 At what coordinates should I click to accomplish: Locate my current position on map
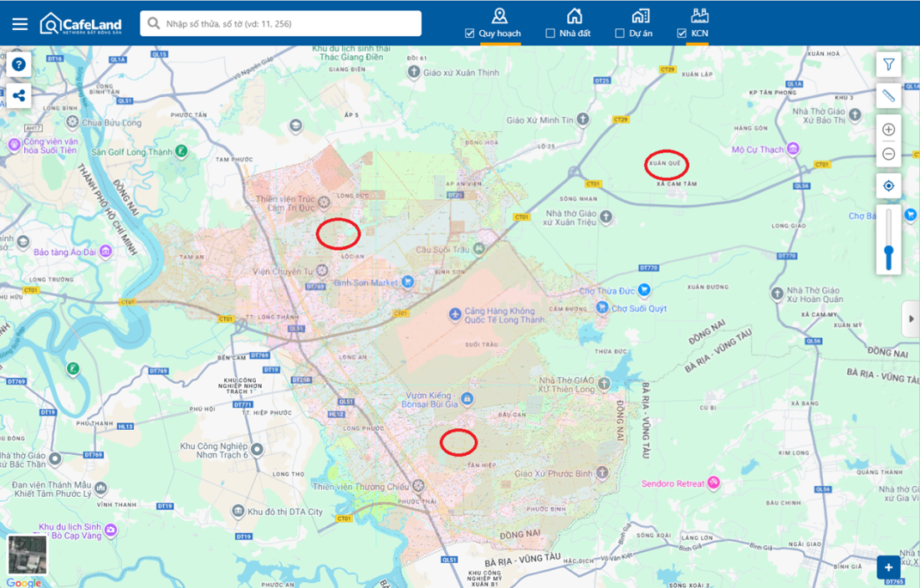pos(888,186)
